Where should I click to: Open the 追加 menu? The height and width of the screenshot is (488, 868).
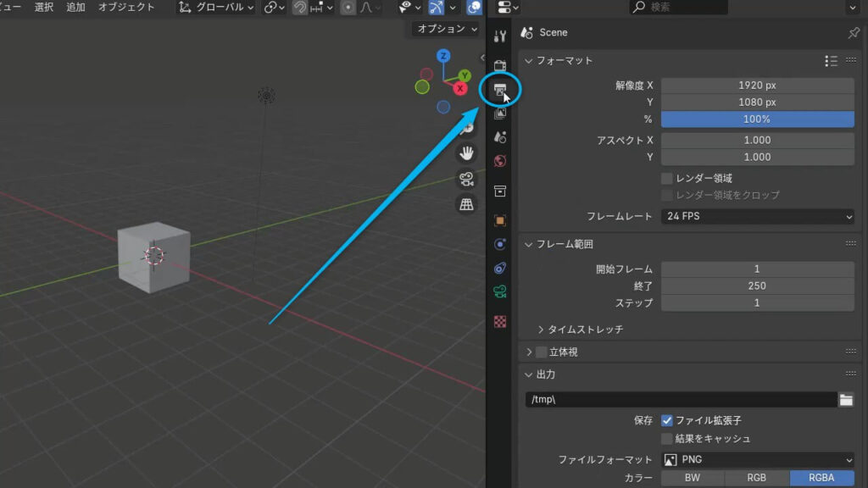75,7
